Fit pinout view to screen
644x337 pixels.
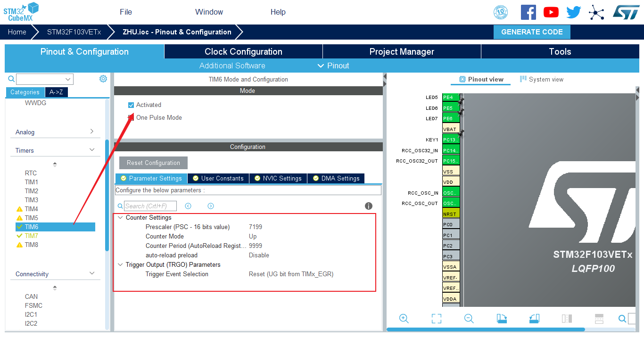click(437, 319)
